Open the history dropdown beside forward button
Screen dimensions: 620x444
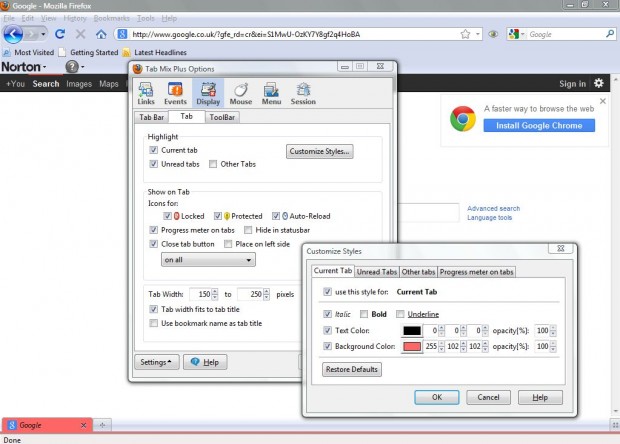43,34
